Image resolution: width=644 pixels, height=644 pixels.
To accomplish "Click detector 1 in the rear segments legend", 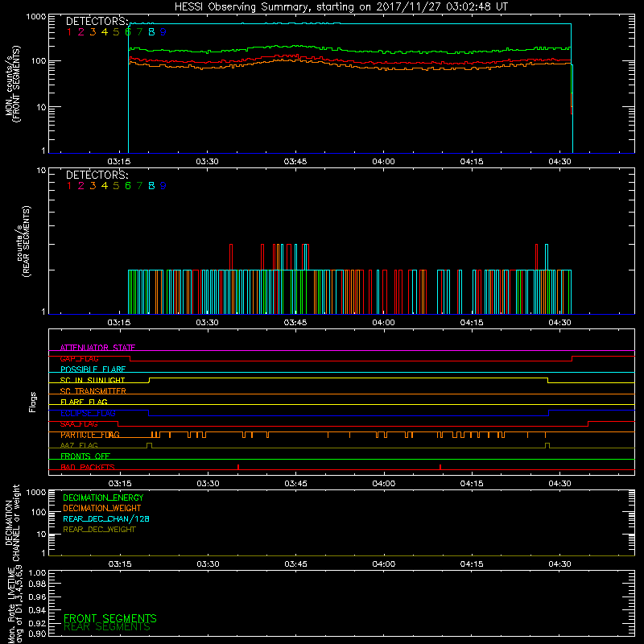I will coord(69,186).
